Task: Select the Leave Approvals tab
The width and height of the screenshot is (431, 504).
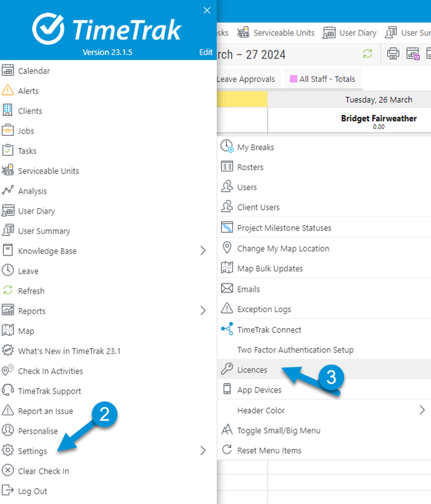Action: [245, 79]
